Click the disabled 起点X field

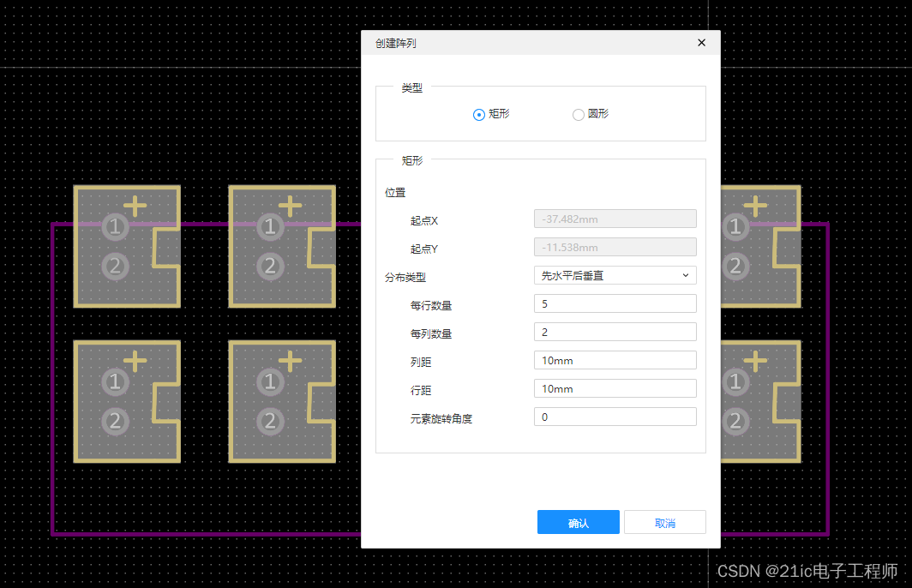pyautogui.click(x=615, y=219)
